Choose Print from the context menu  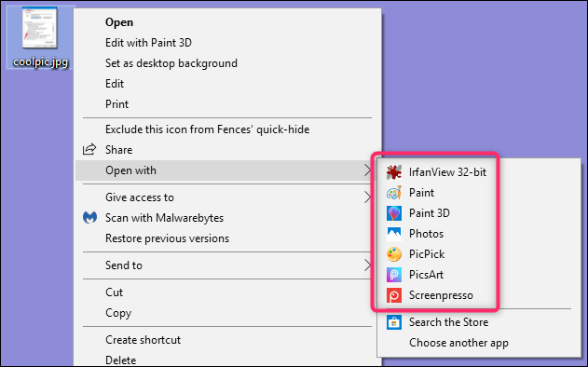pos(117,104)
